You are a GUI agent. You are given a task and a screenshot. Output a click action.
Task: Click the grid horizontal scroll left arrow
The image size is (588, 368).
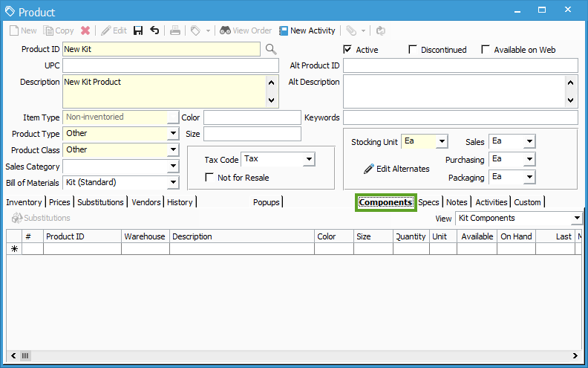click(x=13, y=355)
